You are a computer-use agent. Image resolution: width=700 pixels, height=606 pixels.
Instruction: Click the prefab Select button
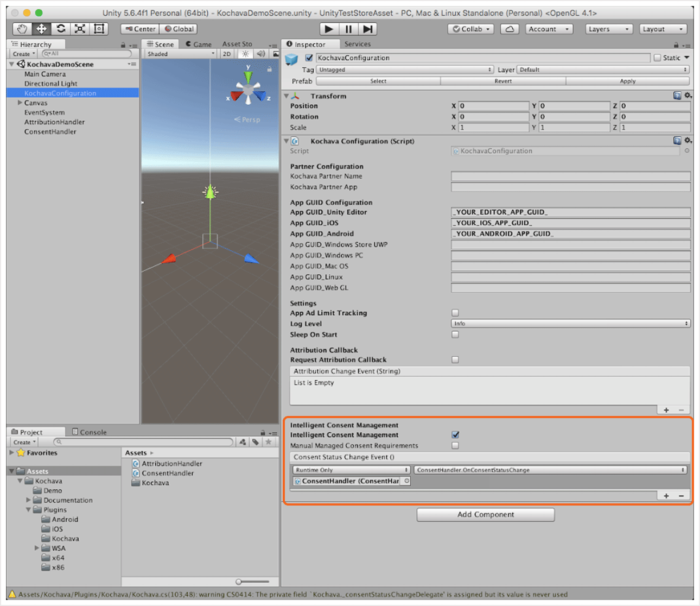[378, 81]
